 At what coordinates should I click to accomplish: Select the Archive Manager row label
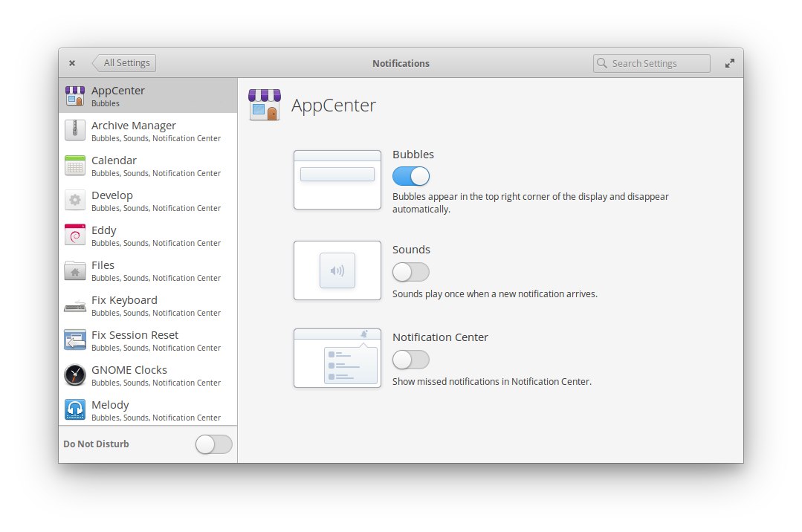(x=134, y=126)
